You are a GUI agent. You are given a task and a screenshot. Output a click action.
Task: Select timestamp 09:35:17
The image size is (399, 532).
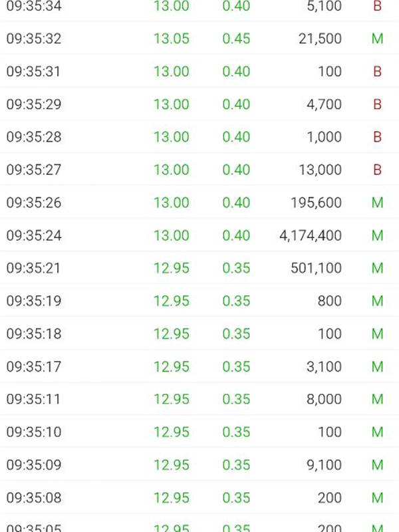point(34,366)
